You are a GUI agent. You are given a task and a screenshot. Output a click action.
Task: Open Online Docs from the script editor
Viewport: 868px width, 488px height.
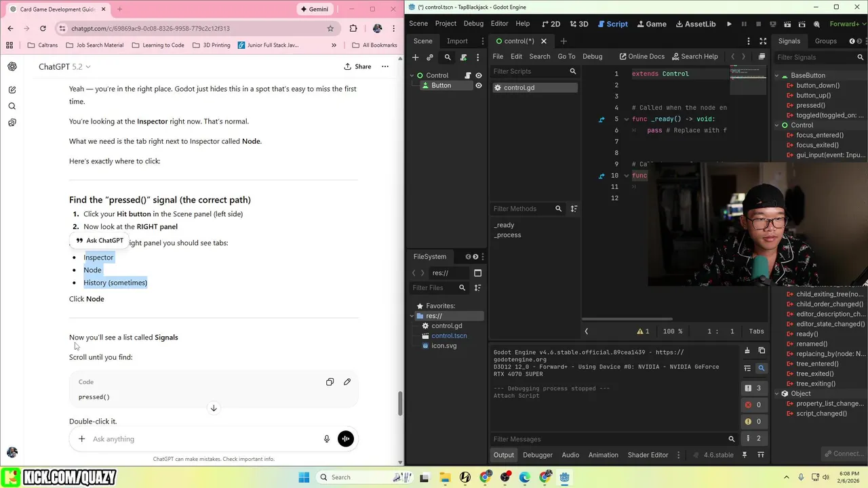point(642,57)
